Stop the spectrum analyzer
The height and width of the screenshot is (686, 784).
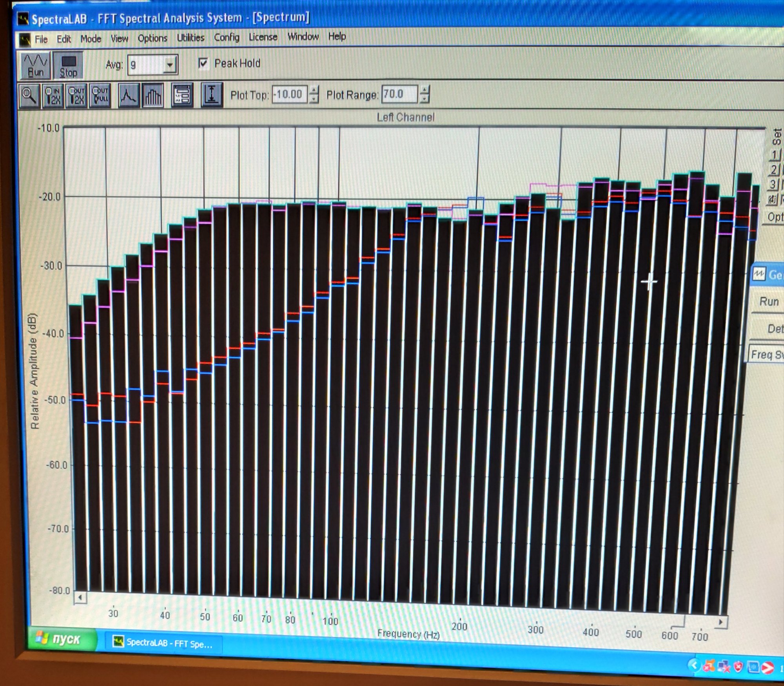coord(68,65)
